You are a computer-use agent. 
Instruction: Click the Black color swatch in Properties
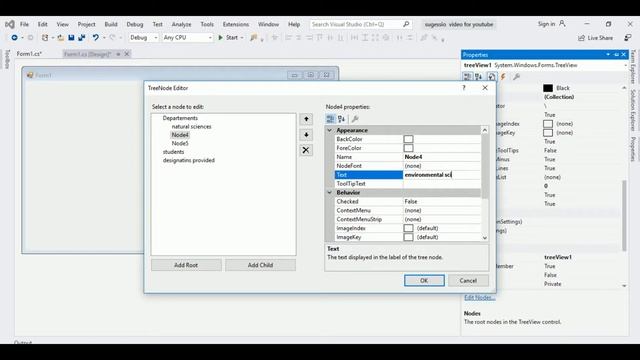(548, 88)
